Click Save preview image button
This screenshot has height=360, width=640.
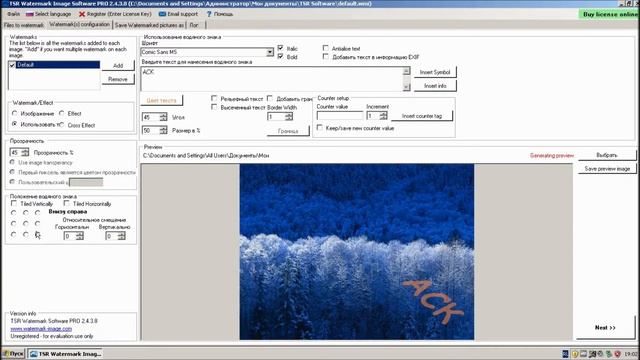[607, 169]
